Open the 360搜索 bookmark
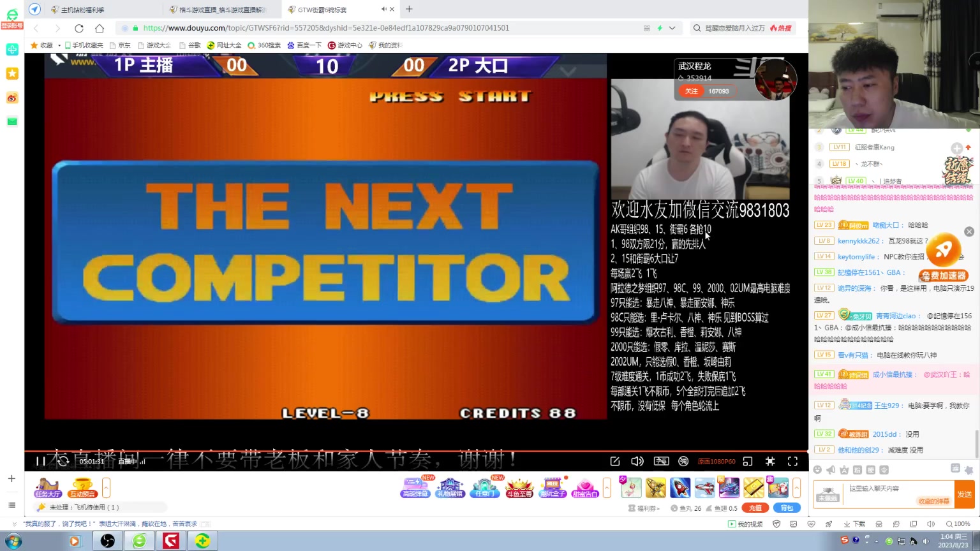 (264, 45)
